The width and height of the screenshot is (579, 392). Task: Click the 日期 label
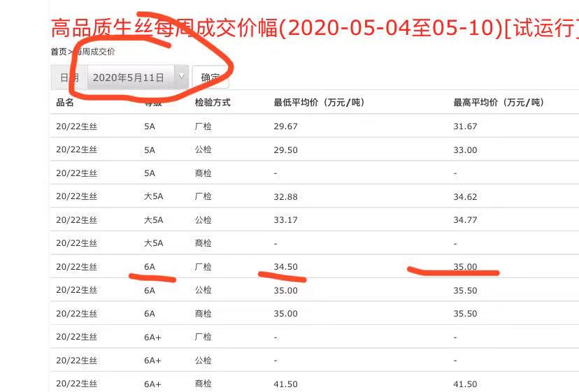pos(69,78)
